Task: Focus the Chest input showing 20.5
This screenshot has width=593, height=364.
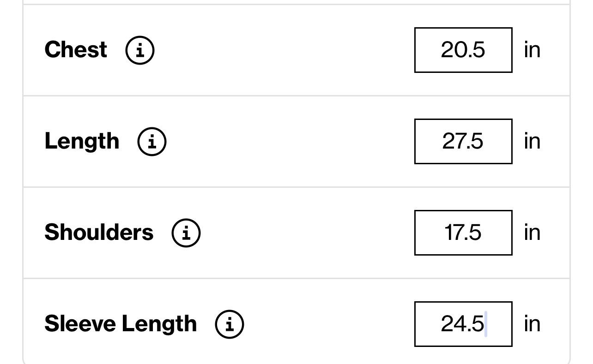Action: [x=463, y=50]
